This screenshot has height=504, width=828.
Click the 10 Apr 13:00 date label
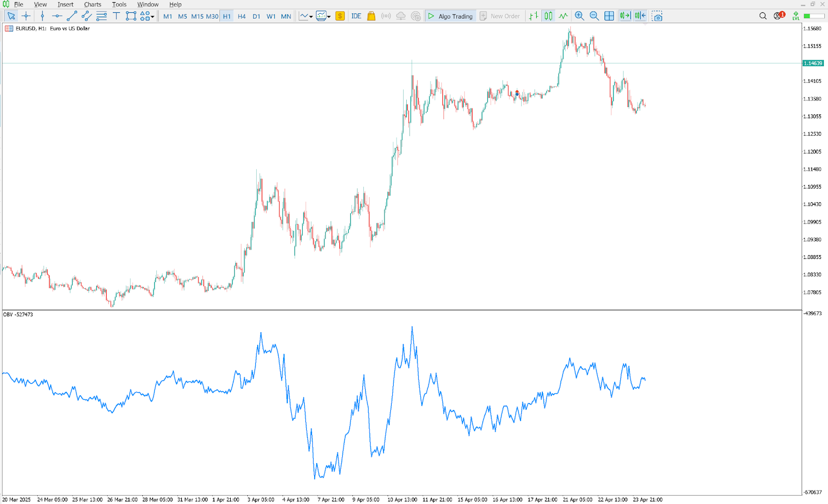[402, 500]
